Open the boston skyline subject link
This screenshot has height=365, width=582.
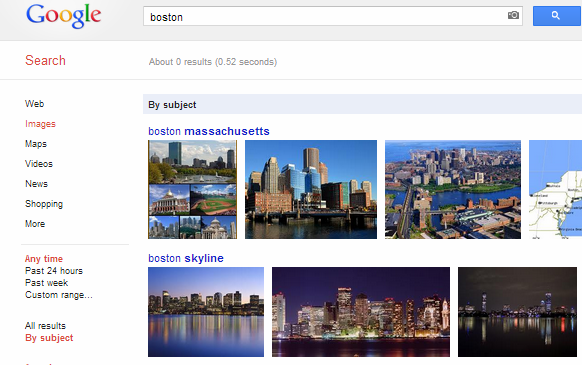186,258
